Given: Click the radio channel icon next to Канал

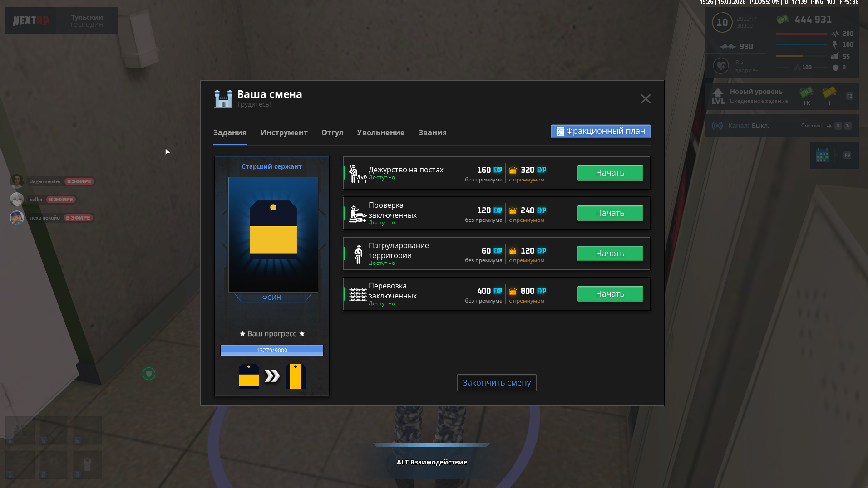Looking at the screenshot, I should 717,126.
